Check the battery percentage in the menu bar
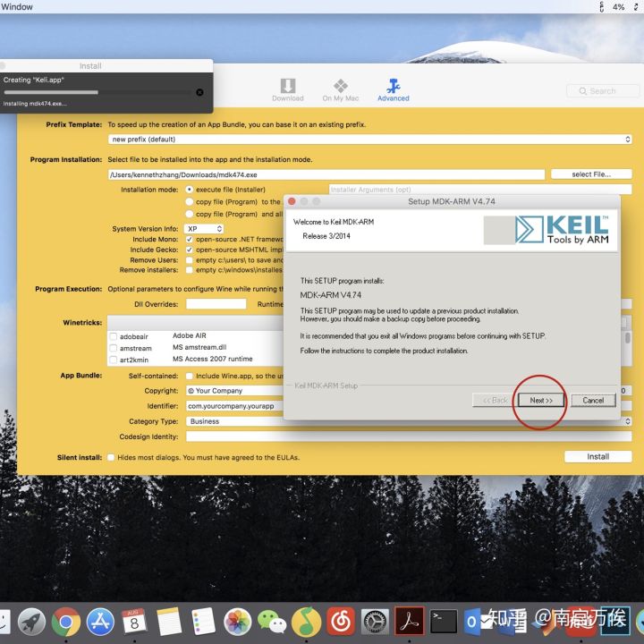The width and height of the screenshot is (644, 644). point(618,7)
